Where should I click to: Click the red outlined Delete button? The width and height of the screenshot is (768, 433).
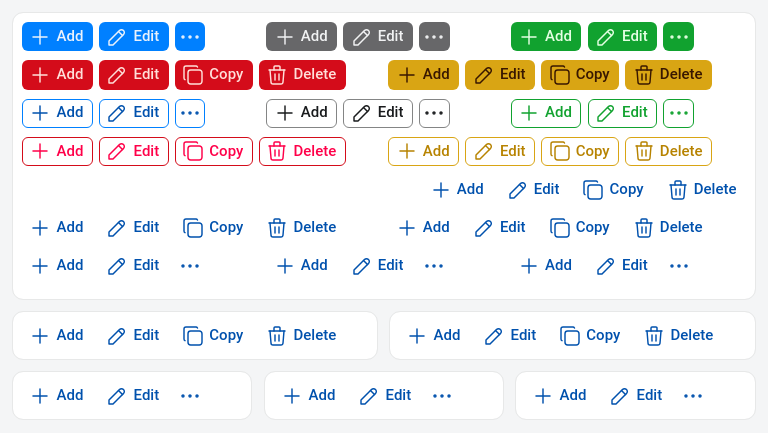pyautogui.click(x=302, y=151)
